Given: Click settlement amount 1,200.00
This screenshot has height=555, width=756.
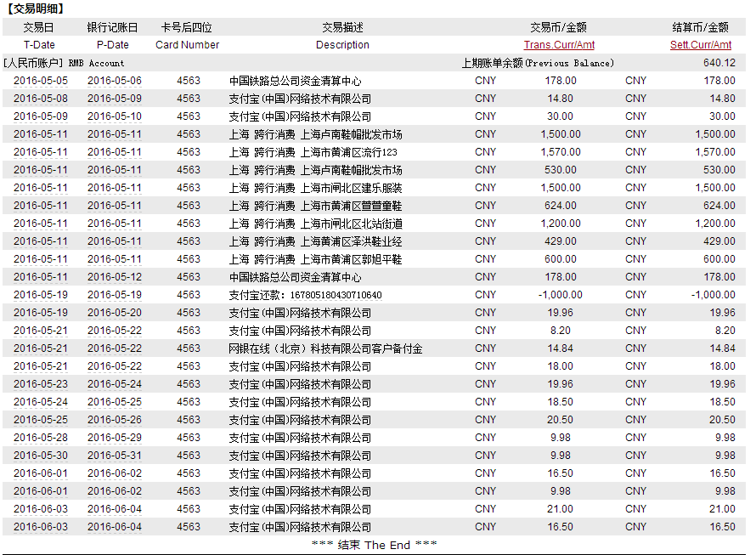Looking at the screenshot, I should click(715, 224).
